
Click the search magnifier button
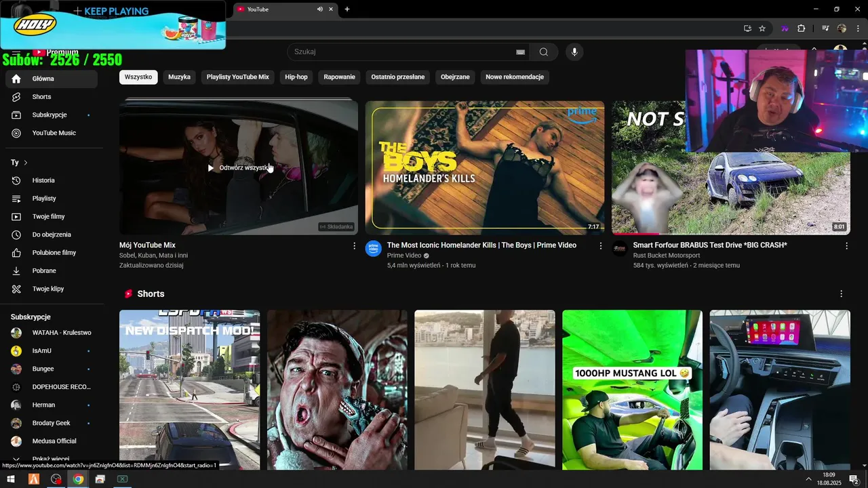click(x=544, y=52)
